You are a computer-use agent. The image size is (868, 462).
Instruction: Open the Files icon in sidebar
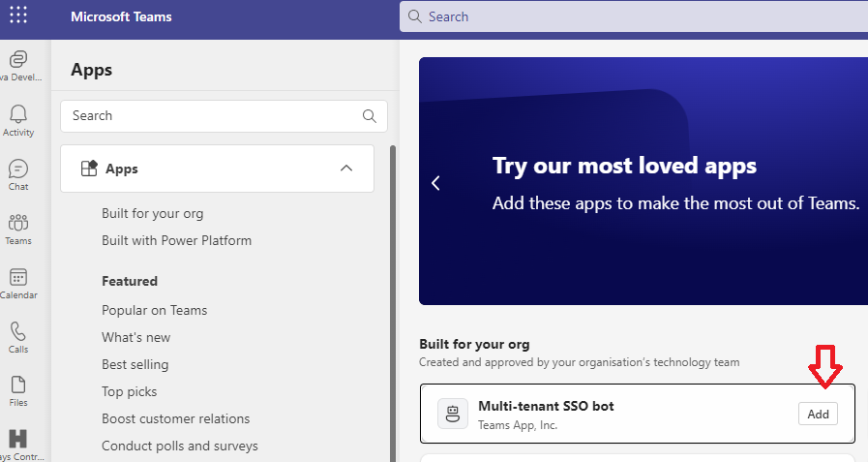pyautogui.click(x=18, y=385)
